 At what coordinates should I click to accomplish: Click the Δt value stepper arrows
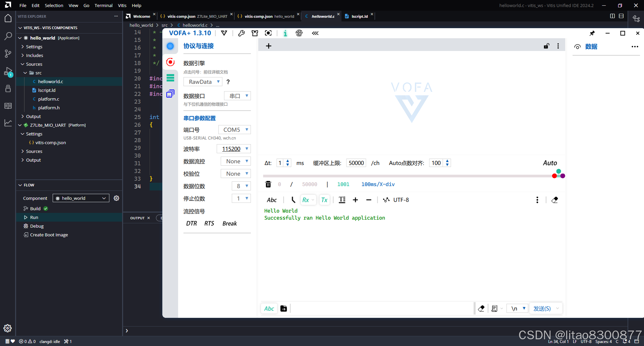pos(288,163)
